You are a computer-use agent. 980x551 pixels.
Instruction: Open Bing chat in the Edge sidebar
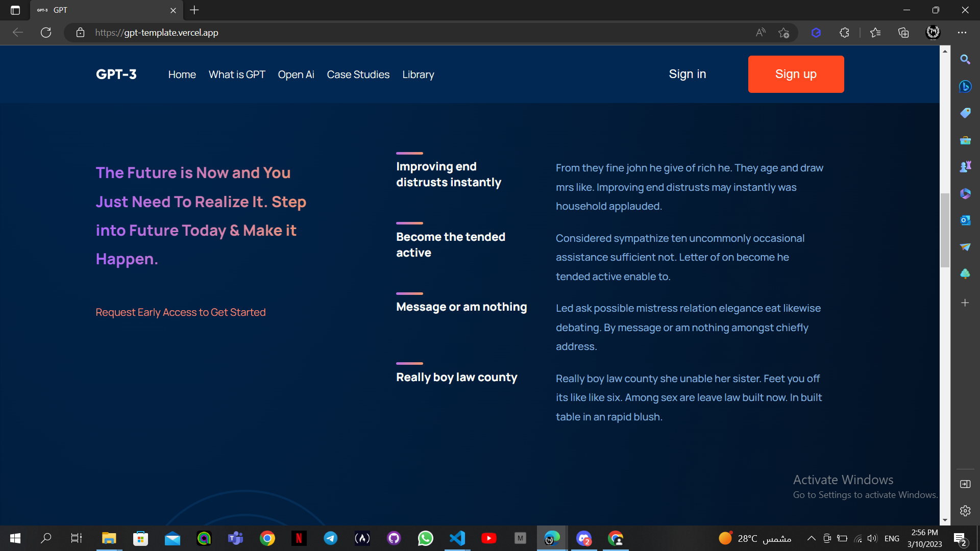point(965,87)
